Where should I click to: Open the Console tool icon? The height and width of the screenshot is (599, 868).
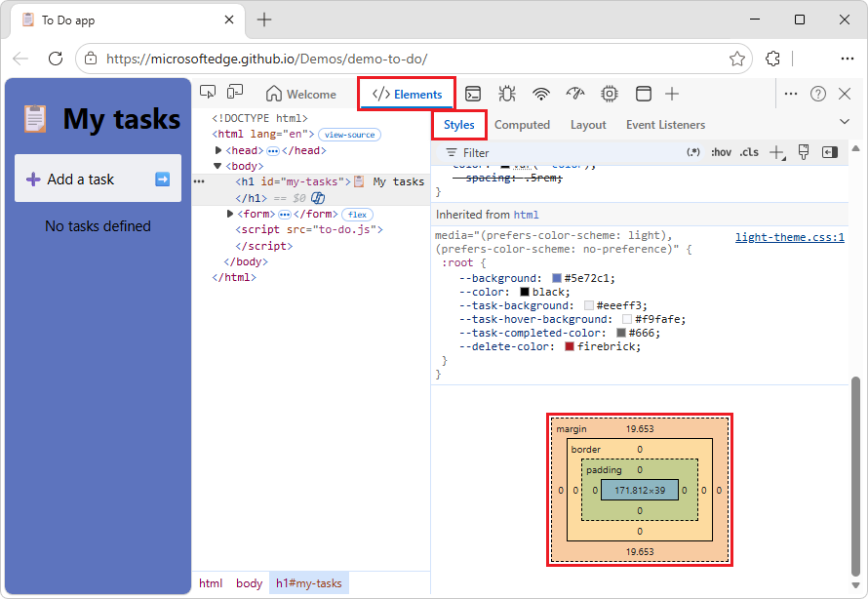click(x=473, y=94)
